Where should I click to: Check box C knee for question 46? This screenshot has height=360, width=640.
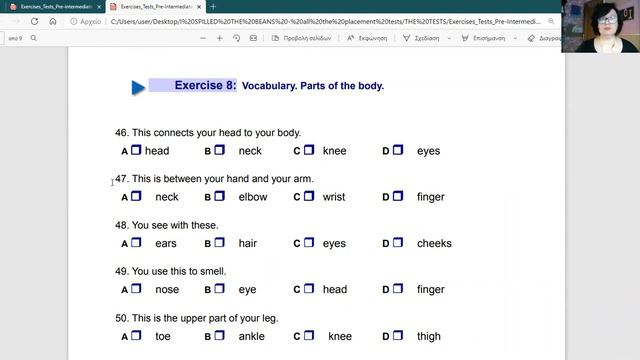click(309, 150)
